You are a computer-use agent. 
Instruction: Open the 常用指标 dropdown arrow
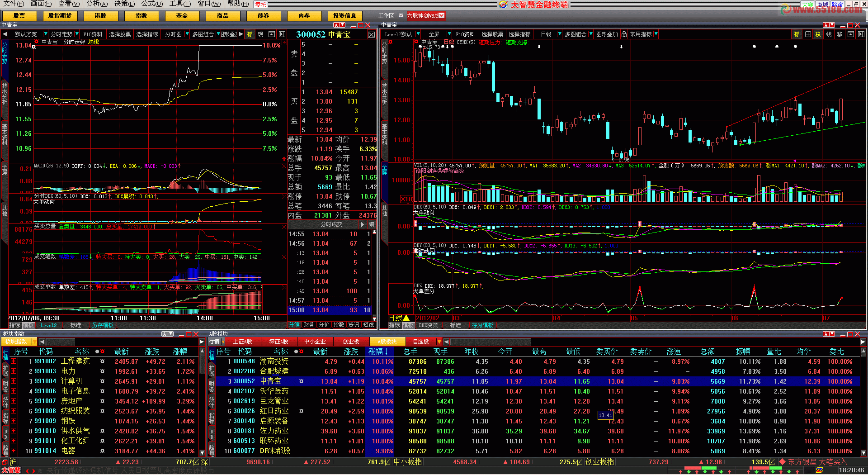click(656, 34)
